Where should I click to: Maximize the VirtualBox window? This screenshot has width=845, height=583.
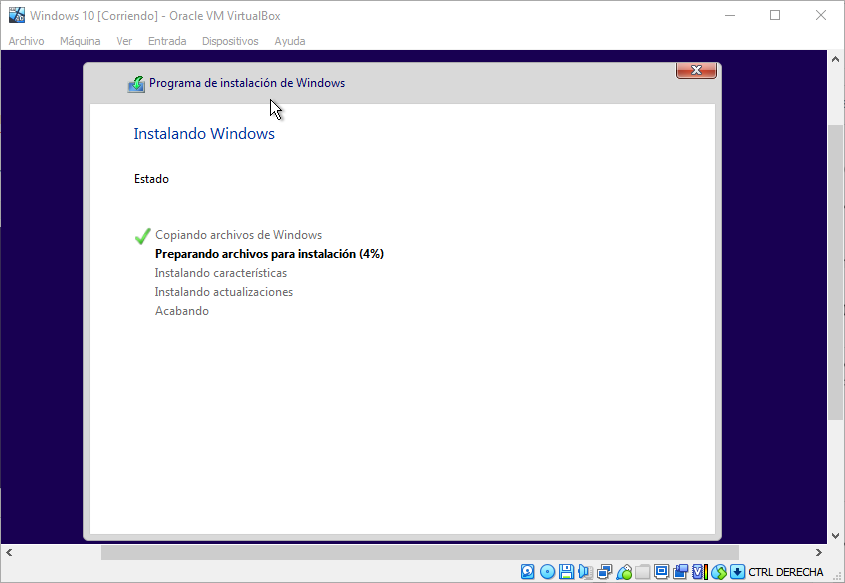tap(775, 16)
